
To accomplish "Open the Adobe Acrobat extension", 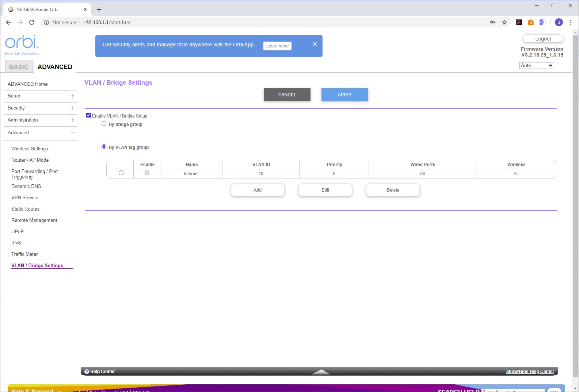I will pos(519,22).
